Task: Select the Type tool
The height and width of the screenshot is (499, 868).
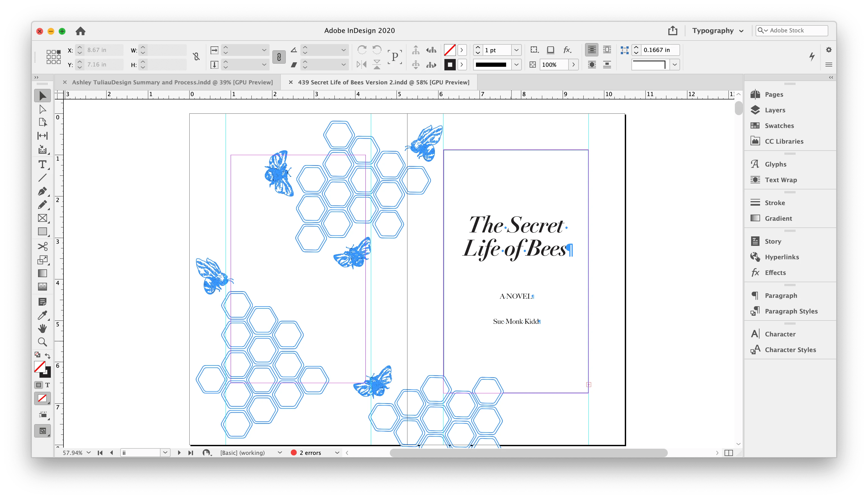Action: (42, 165)
